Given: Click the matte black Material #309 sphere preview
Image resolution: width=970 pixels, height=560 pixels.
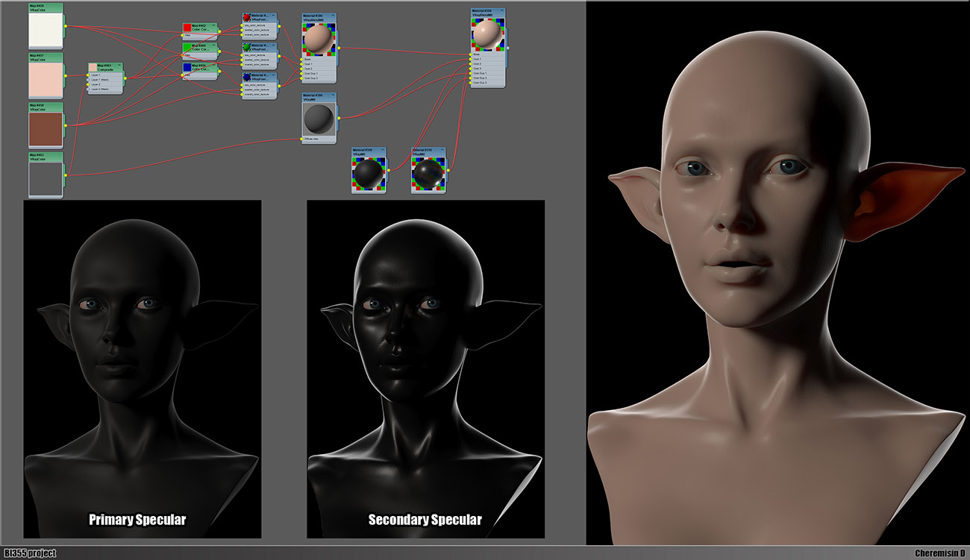Looking at the screenshot, I should [369, 172].
